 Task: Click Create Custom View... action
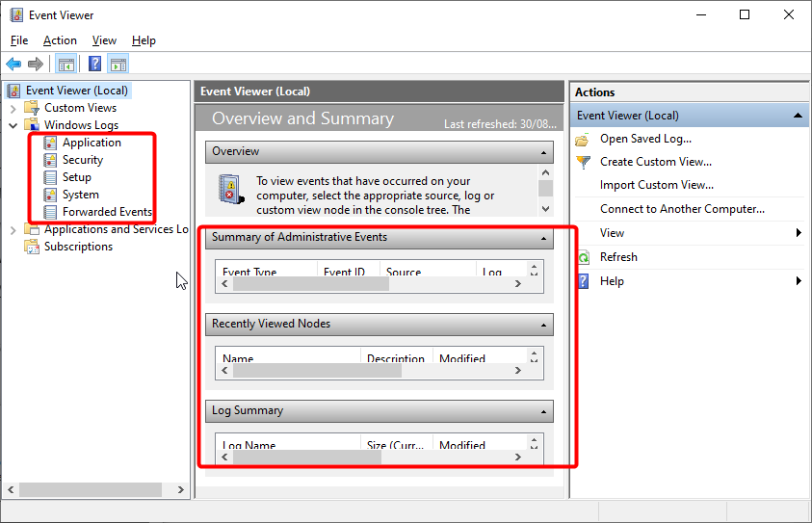pos(656,162)
